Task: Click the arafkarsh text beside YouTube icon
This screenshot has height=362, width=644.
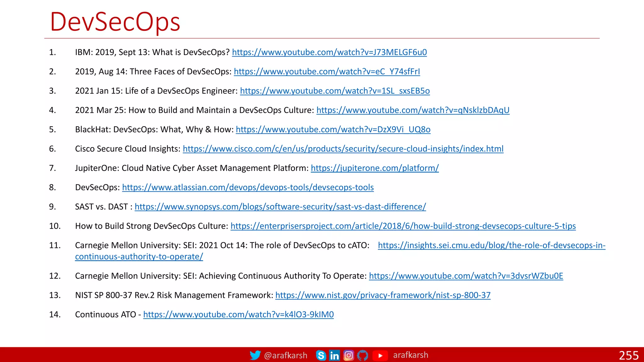Action: click(411, 355)
